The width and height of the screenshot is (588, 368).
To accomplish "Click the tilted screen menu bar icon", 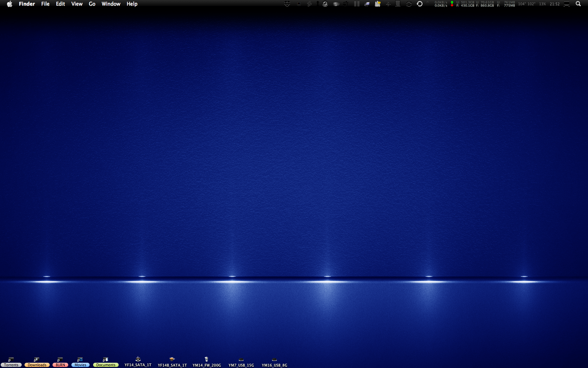I will pos(367,4).
